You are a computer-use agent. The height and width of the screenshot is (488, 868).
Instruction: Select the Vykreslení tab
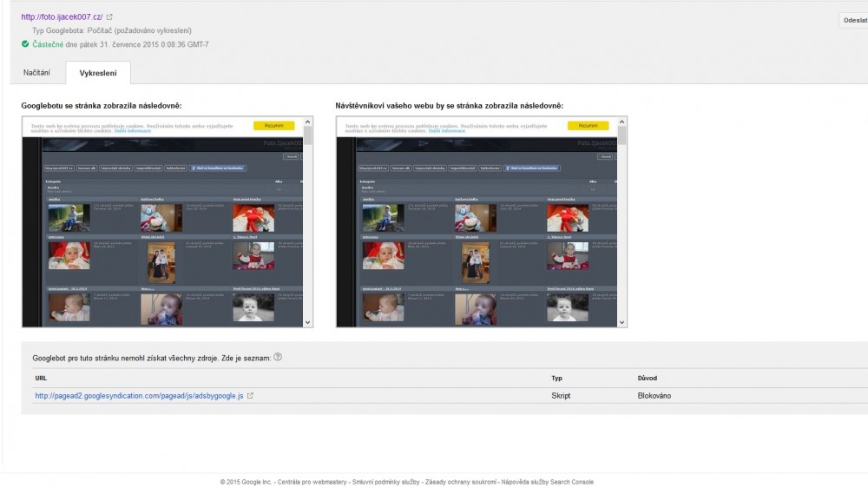pyautogui.click(x=98, y=74)
